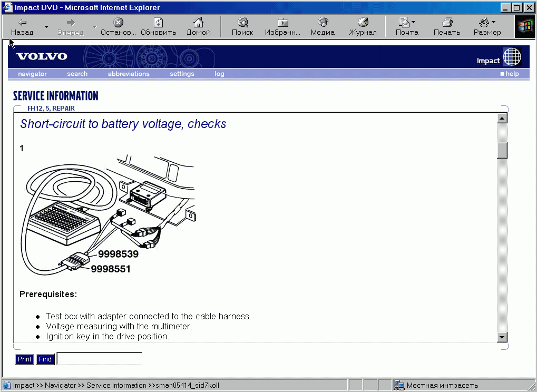Screen dimensions: 537x392
Task: Click 'Test box with adapter connected' bullet
Action: 149,316
